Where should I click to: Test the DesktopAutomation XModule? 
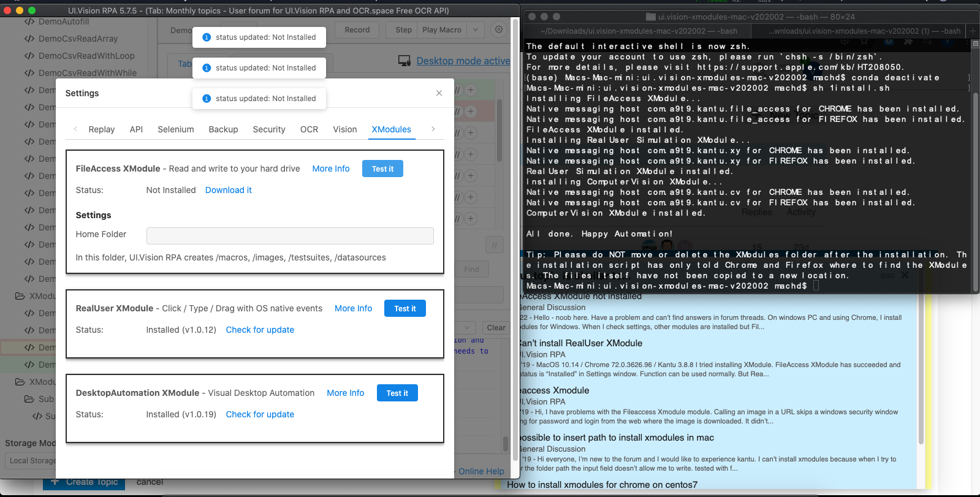pos(397,393)
